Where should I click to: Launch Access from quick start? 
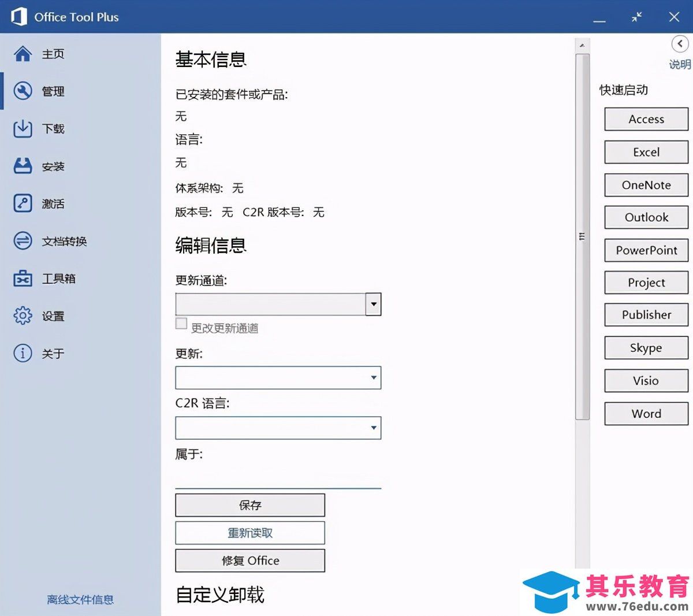646,119
